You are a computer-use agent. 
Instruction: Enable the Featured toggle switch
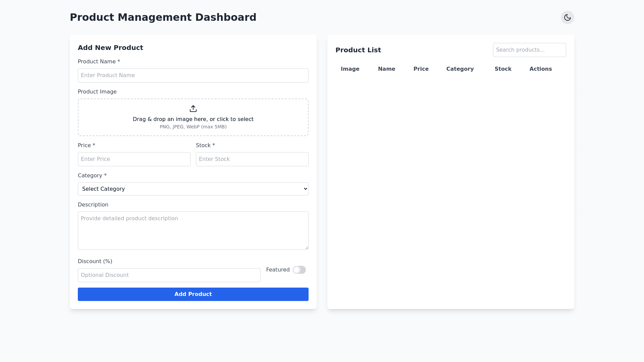[x=299, y=270]
